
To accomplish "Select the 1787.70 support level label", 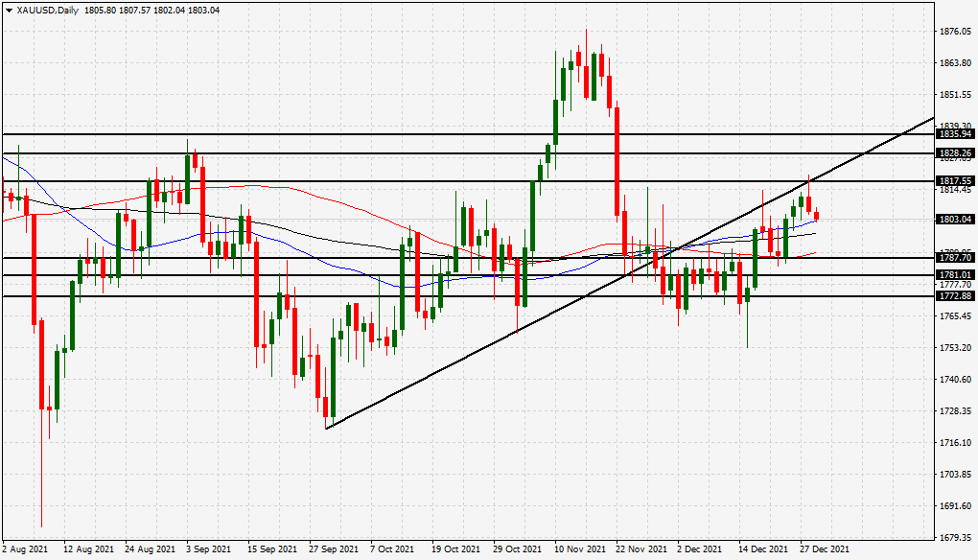I will 956,258.
